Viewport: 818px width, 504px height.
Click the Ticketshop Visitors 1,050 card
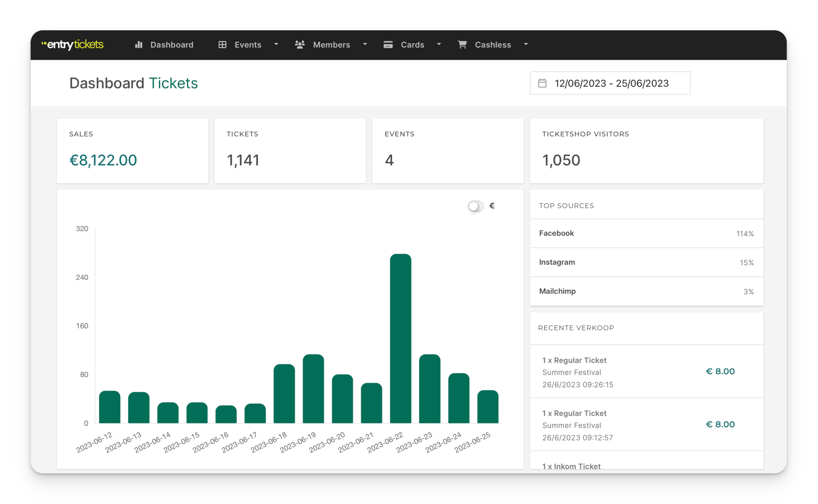pyautogui.click(x=647, y=151)
